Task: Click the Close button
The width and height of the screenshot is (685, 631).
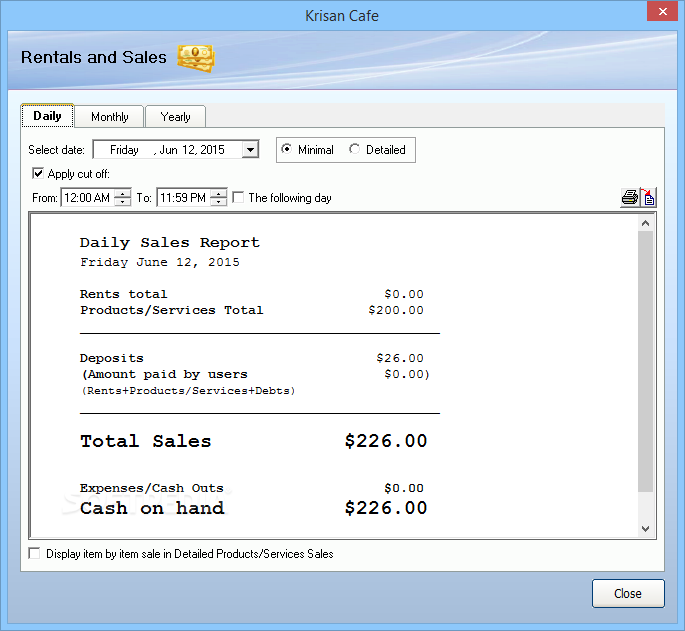Action: click(x=628, y=593)
